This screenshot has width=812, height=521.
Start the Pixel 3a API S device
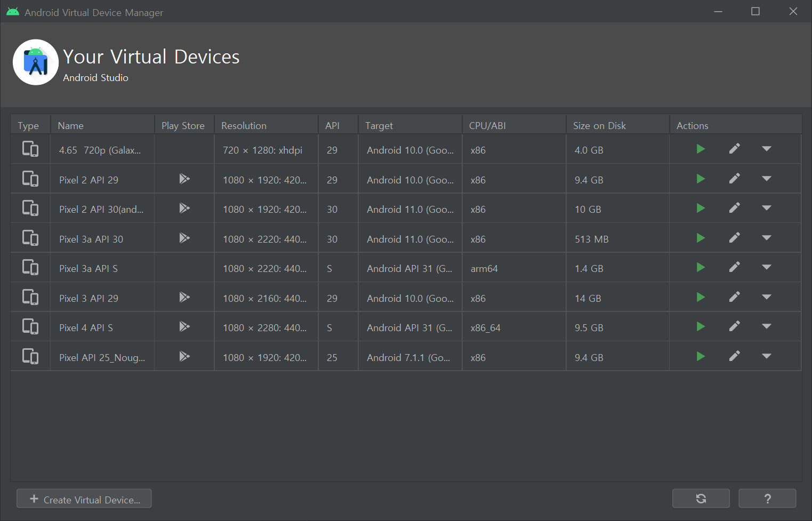pos(701,268)
